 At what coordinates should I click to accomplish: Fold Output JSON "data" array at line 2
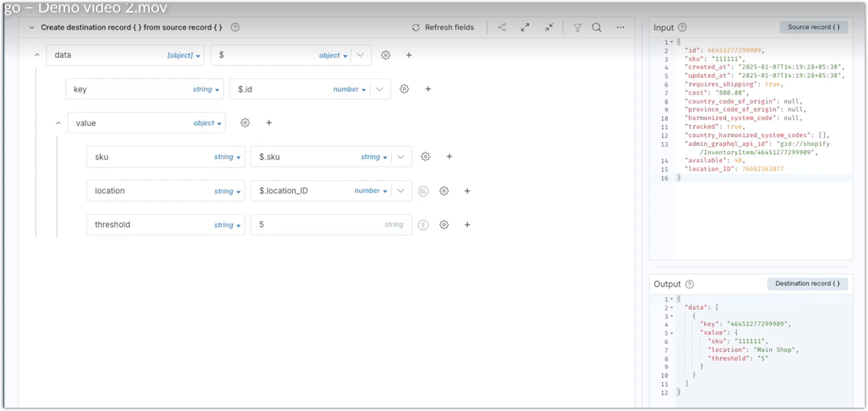671,308
